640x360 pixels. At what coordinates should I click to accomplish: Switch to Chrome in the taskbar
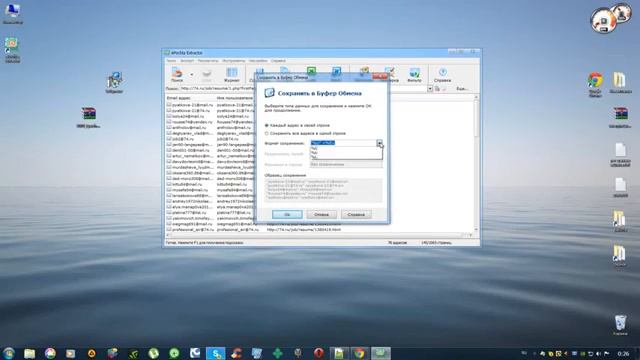tap(360, 353)
